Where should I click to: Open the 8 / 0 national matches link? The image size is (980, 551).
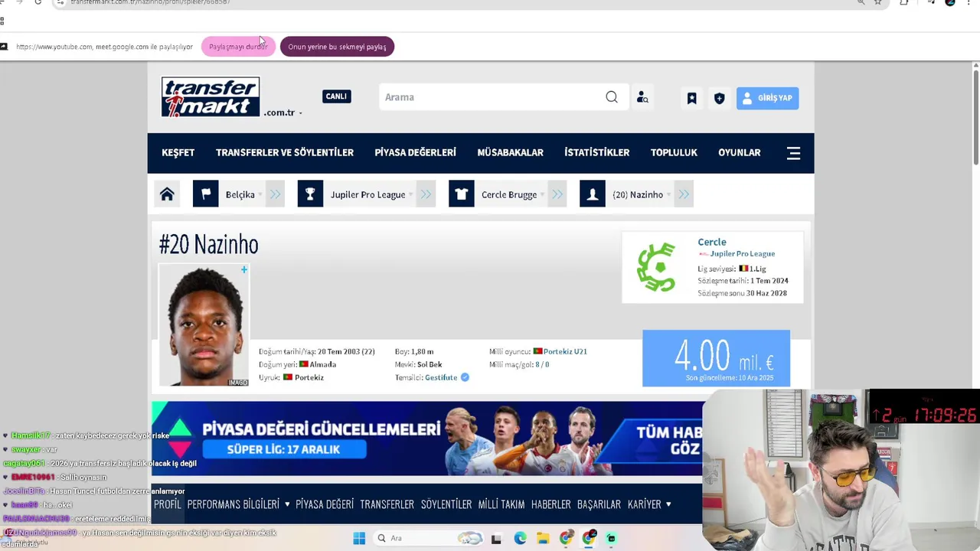point(542,364)
